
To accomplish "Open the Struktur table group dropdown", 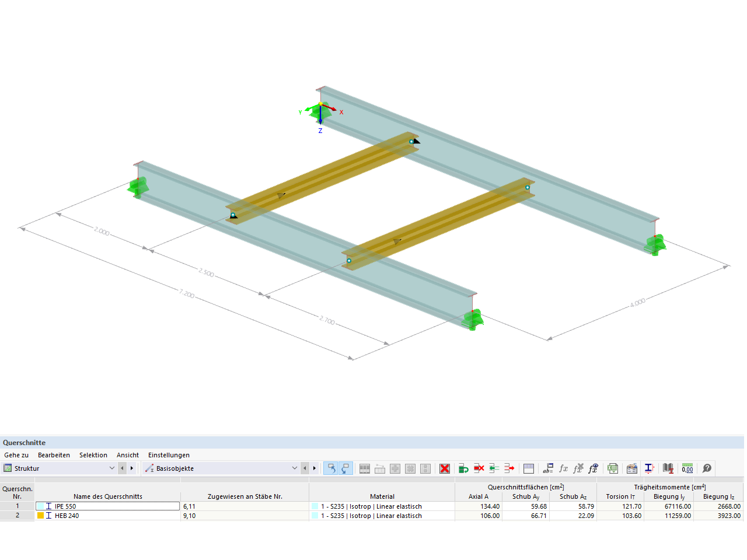I will (113, 468).
